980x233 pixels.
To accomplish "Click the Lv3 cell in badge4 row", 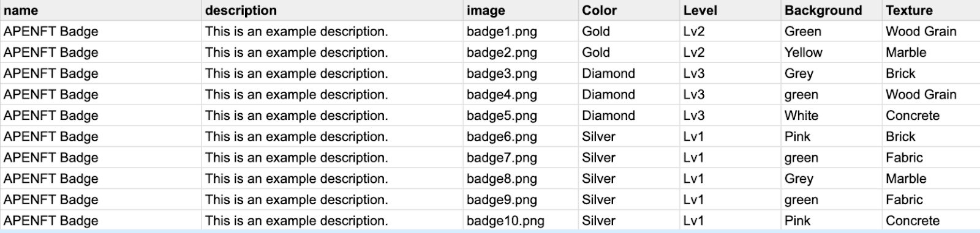I will (731, 95).
